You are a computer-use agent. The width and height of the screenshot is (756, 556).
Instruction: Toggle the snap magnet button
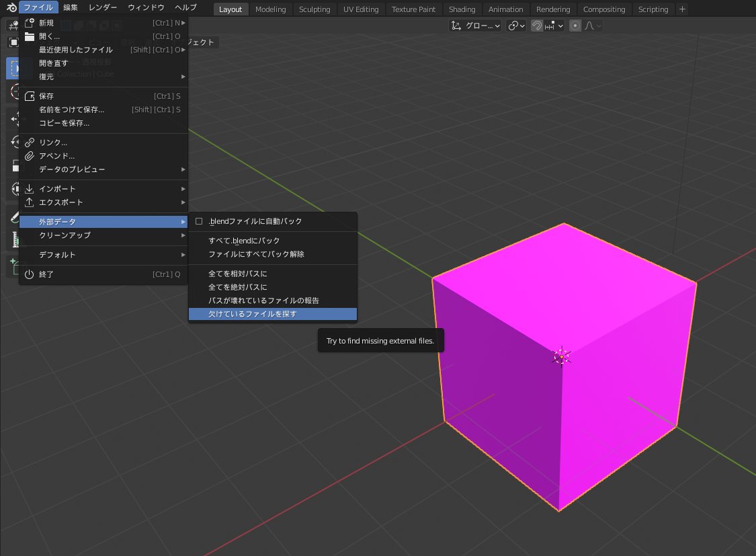pos(537,26)
